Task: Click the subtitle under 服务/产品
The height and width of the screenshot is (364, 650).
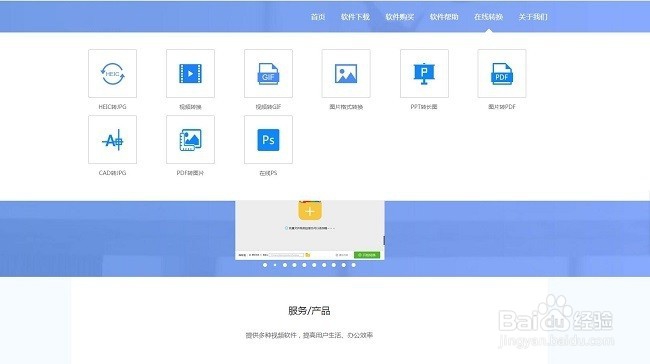Action: pyautogui.click(x=309, y=335)
